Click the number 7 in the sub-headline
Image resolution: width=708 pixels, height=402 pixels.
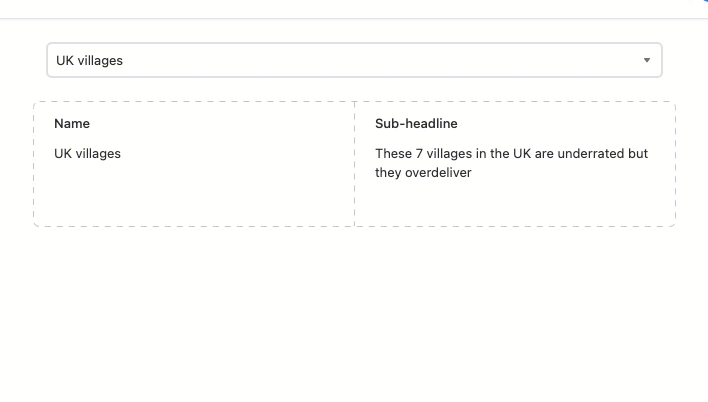click(419, 154)
